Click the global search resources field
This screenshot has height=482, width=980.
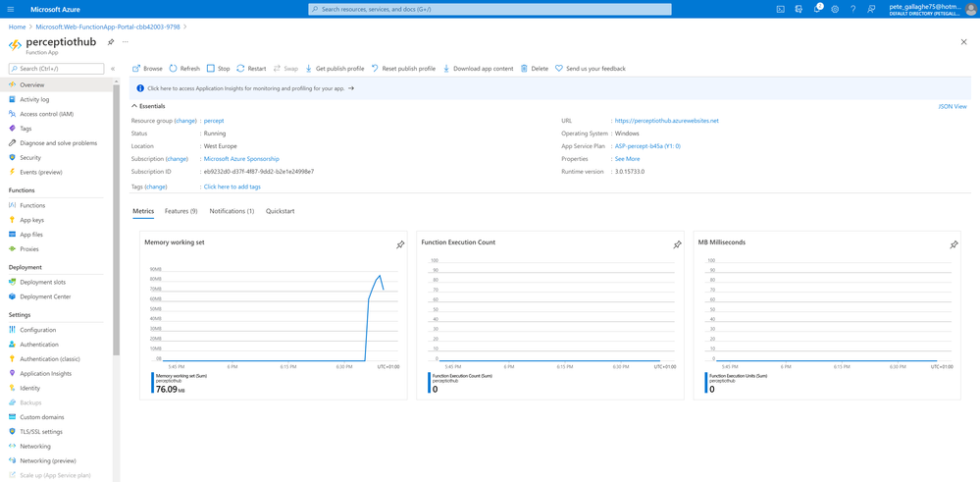[x=490, y=10]
